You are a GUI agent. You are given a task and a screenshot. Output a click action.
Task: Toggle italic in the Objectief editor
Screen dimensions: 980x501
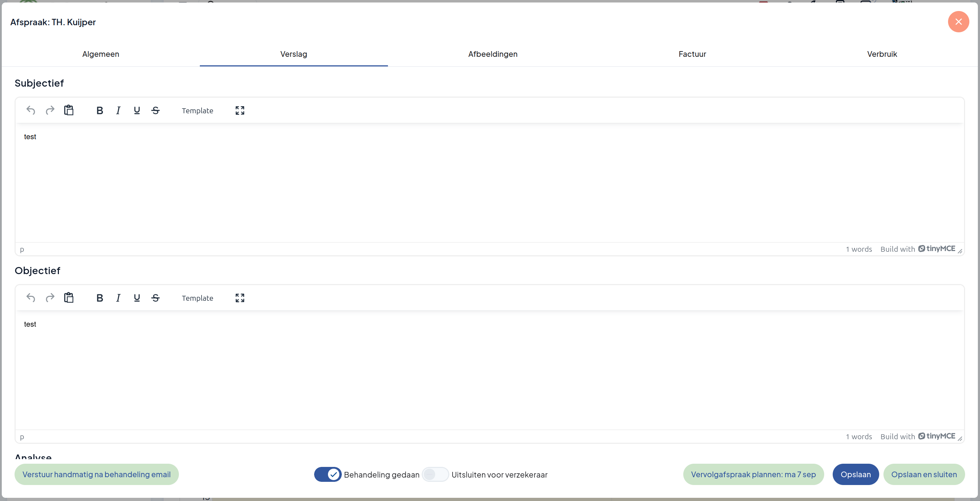pos(118,298)
